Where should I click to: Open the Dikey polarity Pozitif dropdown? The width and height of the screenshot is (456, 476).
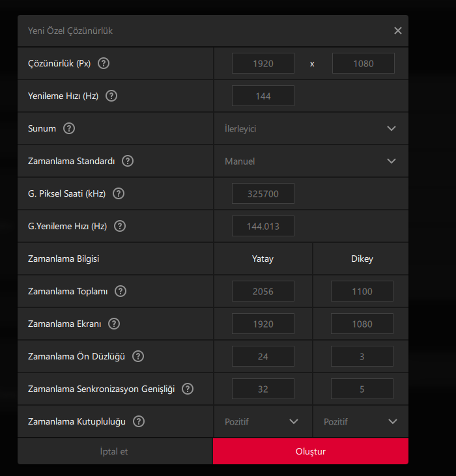pos(361,421)
